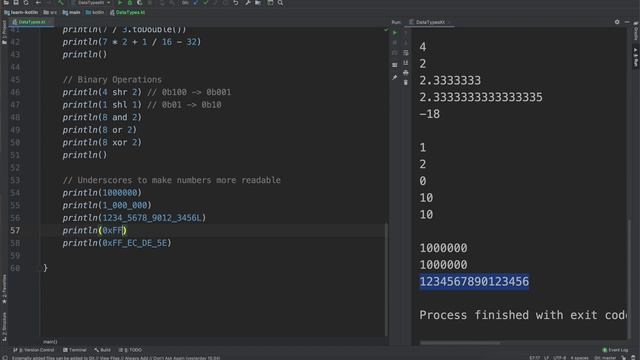Click the Git branch master status widget
Image resolution: width=640 pixels, height=360 pixels.
pyautogui.click(x=605, y=358)
